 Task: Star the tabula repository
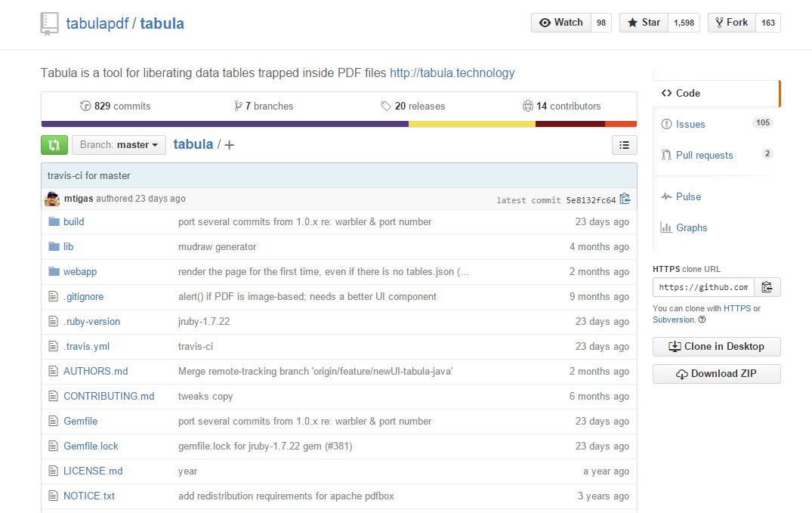point(644,23)
